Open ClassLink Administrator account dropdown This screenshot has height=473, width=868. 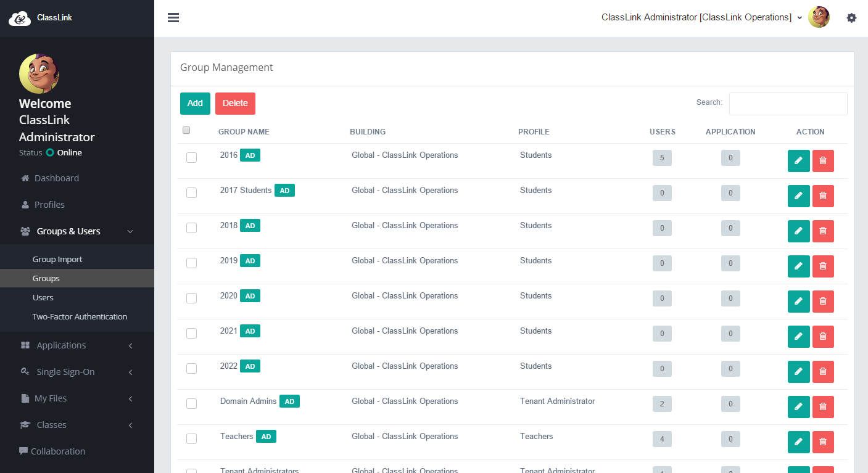(x=702, y=17)
